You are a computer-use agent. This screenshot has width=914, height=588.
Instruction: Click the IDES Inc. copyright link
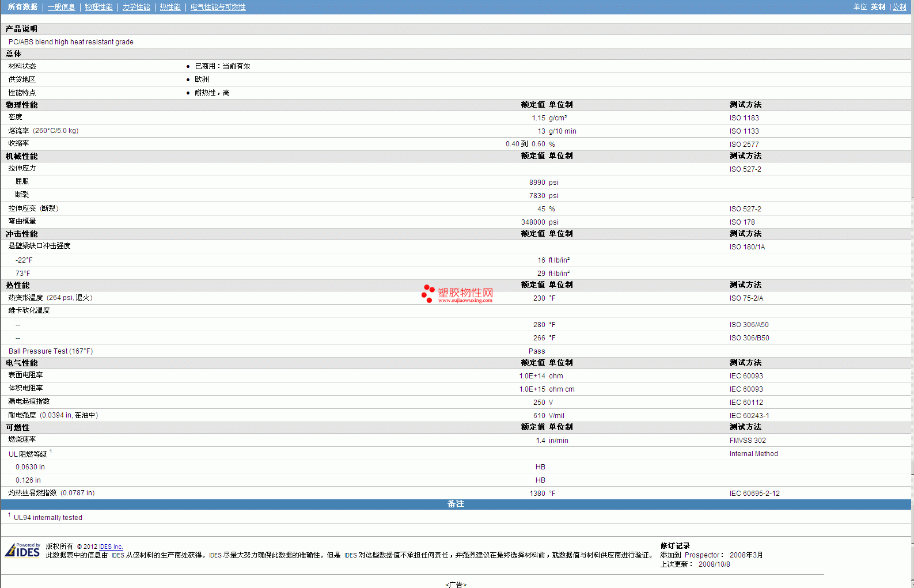(111, 547)
